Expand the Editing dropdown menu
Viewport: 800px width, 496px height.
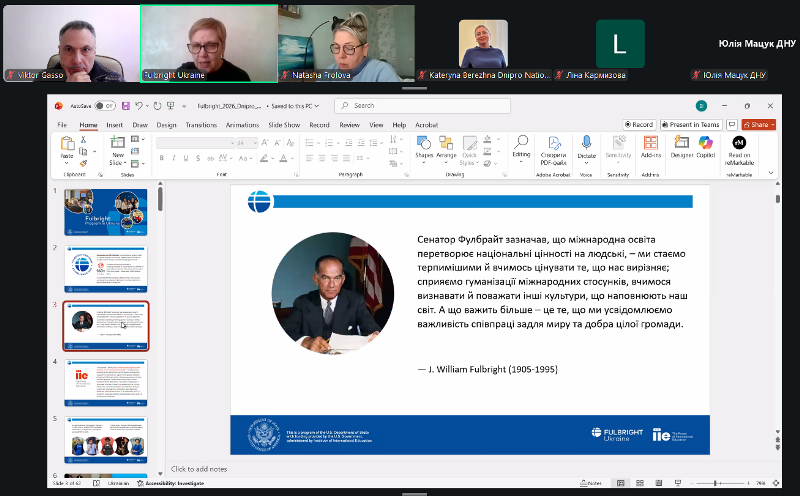[521, 148]
